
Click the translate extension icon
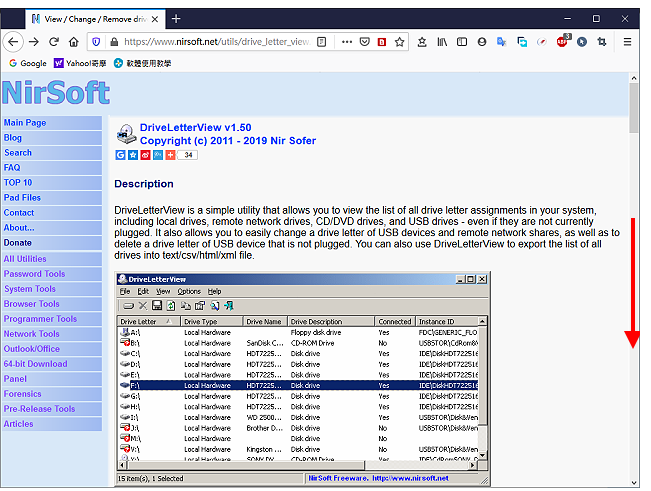[502, 42]
